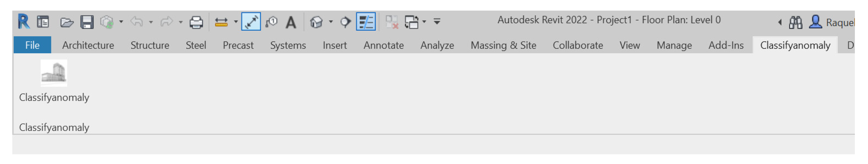Select the Measure Between Two References tool
This screenshot has height=164, width=868.
[221, 22]
